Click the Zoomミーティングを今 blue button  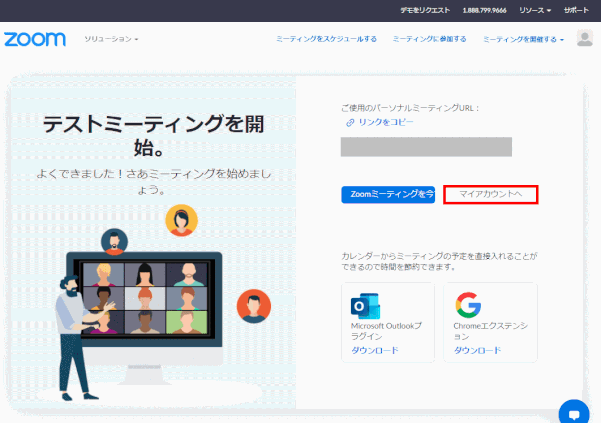388,195
